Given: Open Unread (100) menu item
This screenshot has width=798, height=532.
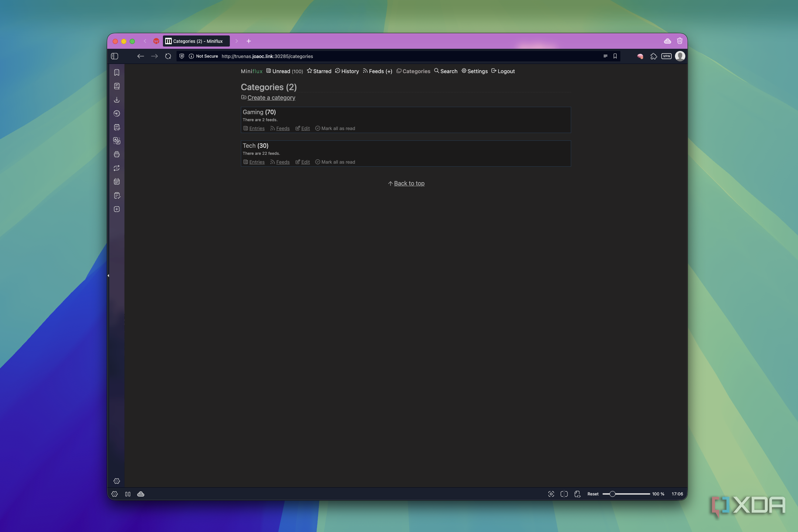Looking at the screenshot, I should pyautogui.click(x=284, y=71).
